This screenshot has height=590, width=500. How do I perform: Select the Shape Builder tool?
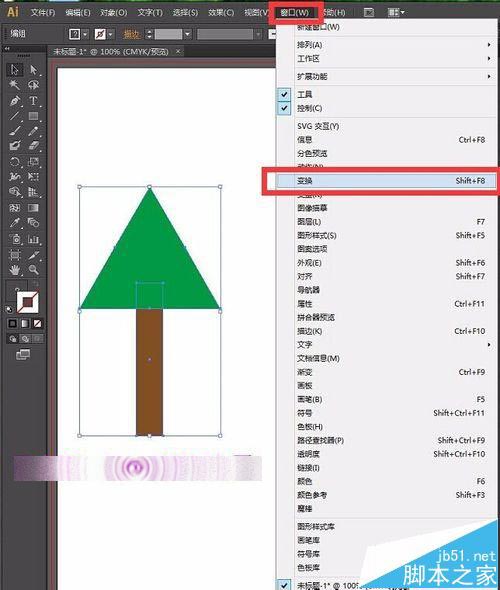[x=15, y=192]
